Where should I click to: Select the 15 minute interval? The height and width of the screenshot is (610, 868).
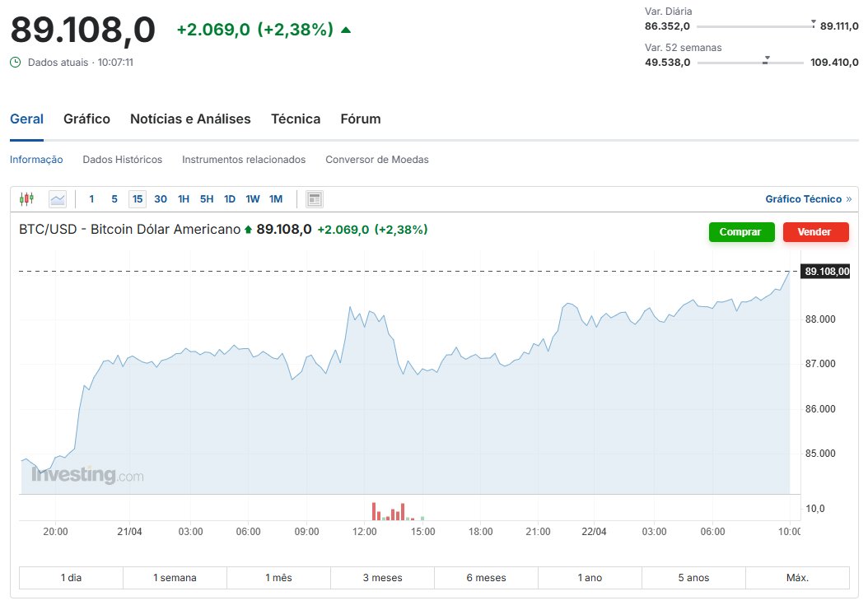pyautogui.click(x=138, y=198)
